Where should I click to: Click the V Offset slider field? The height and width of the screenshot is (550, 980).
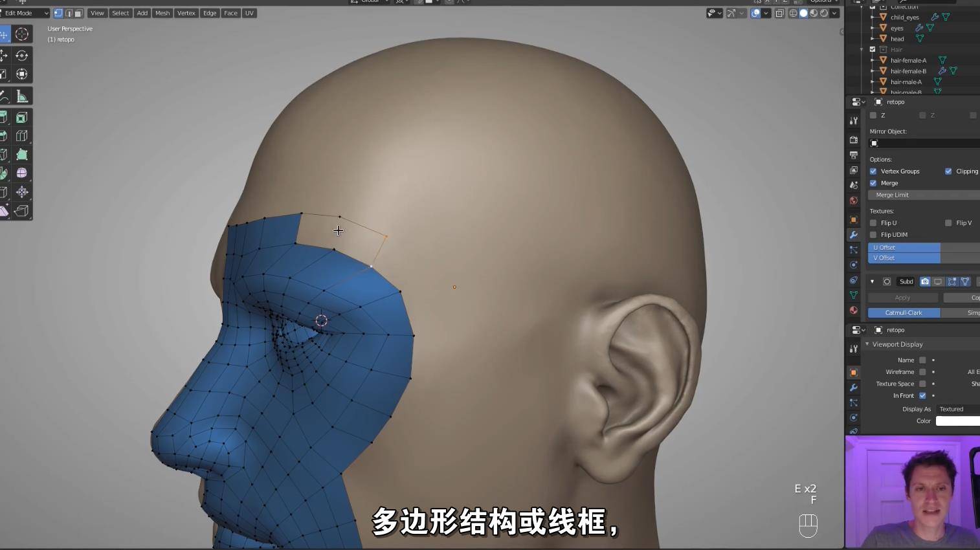click(924, 258)
